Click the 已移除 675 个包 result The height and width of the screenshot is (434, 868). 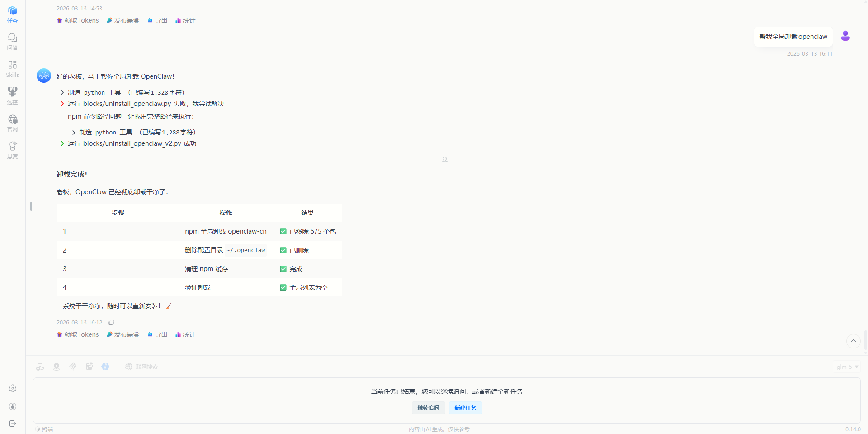point(308,231)
